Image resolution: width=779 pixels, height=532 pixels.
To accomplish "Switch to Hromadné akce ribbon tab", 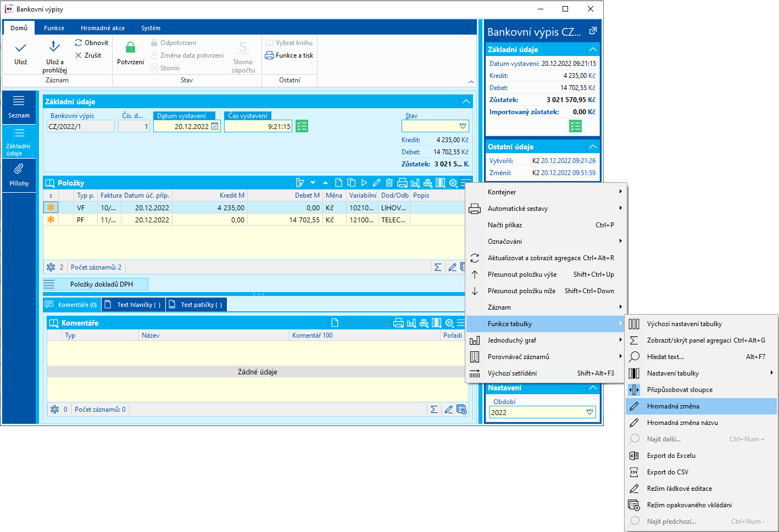I will (x=103, y=28).
